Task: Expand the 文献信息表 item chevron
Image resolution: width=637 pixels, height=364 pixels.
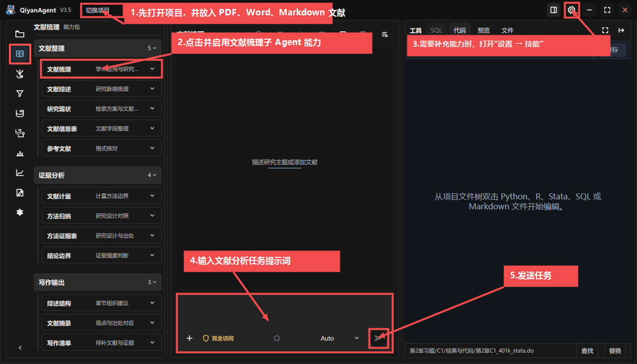Action: pos(152,128)
